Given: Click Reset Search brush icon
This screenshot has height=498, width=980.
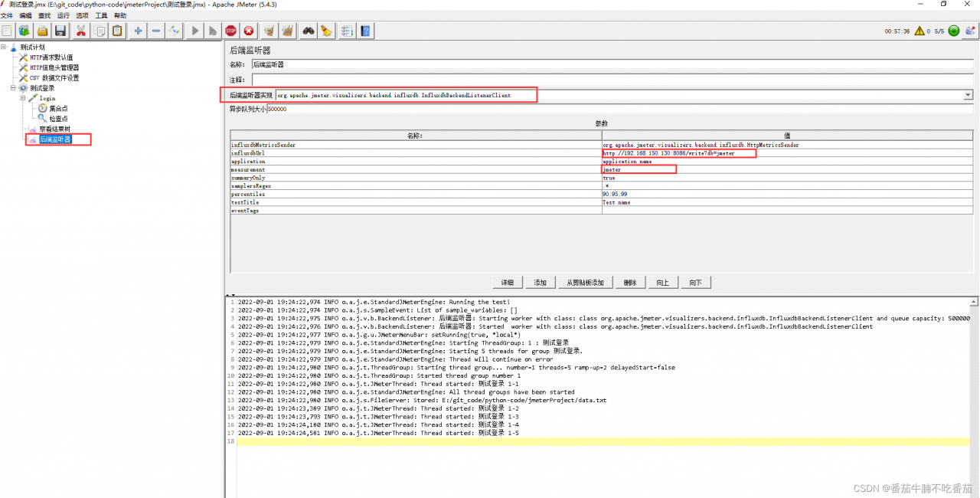Looking at the screenshot, I should click(x=327, y=31).
